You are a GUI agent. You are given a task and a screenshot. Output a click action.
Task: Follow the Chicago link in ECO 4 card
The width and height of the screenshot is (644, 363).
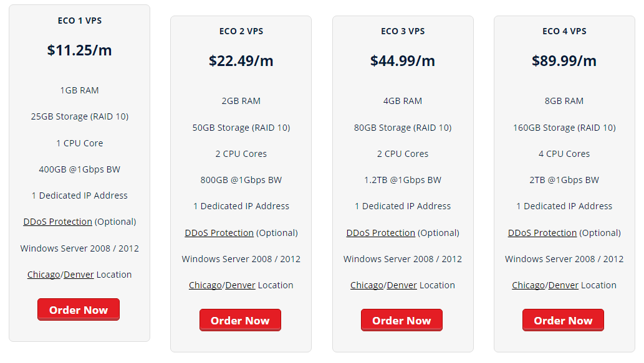point(529,285)
